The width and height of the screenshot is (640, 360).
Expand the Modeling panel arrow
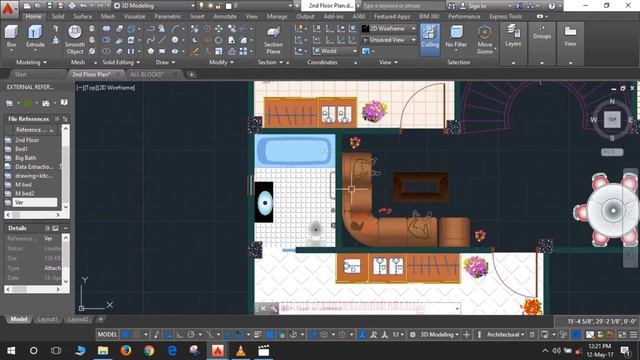[x=44, y=62]
